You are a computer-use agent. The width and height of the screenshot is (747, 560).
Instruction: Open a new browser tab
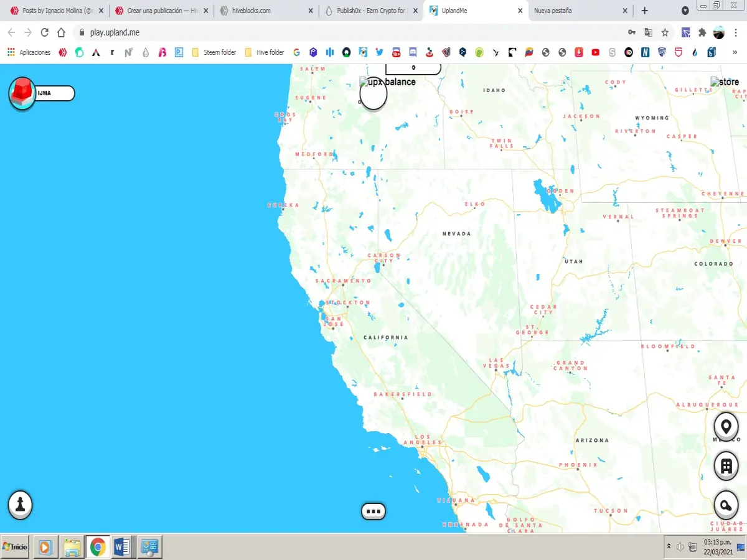644,11
